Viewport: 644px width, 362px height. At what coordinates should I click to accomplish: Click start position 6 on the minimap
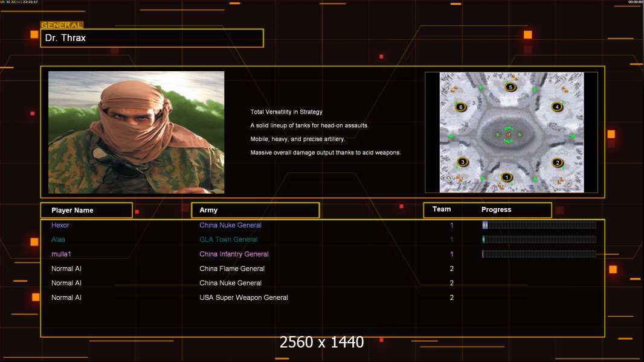460,107
